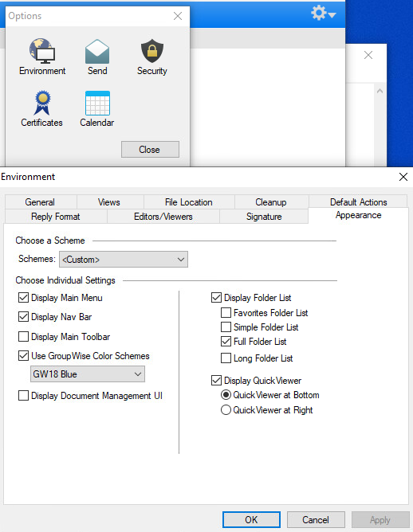Open the Reply Format tab
Image resolution: width=413 pixels, height=532 pixels.
click(x=56, y=217)
